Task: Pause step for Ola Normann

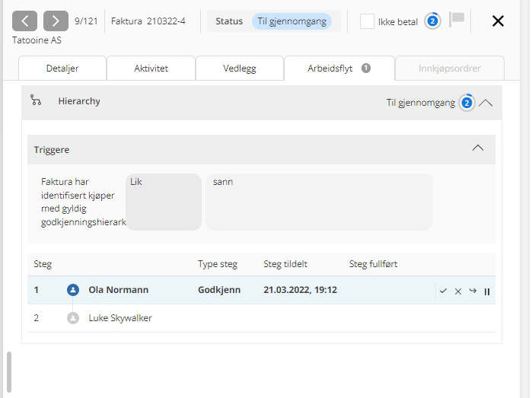Action: [487, 291]
